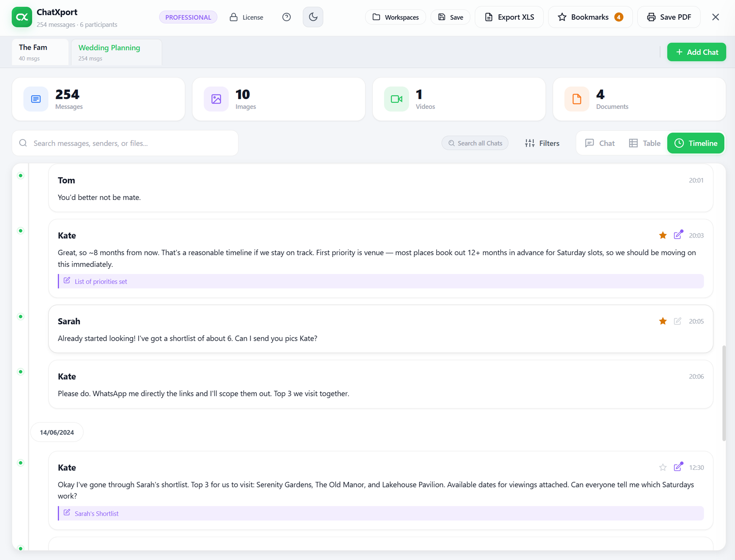735x560 pixels.
Task: Click the Messages stat card icon
Action: [36, 99]
